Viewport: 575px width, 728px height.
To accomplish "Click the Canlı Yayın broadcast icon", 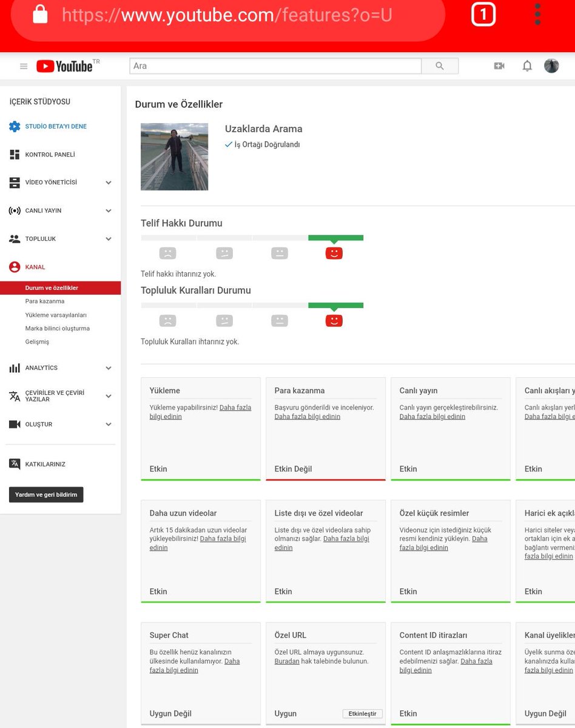I will pyautogui.click(x=15, y=211).
